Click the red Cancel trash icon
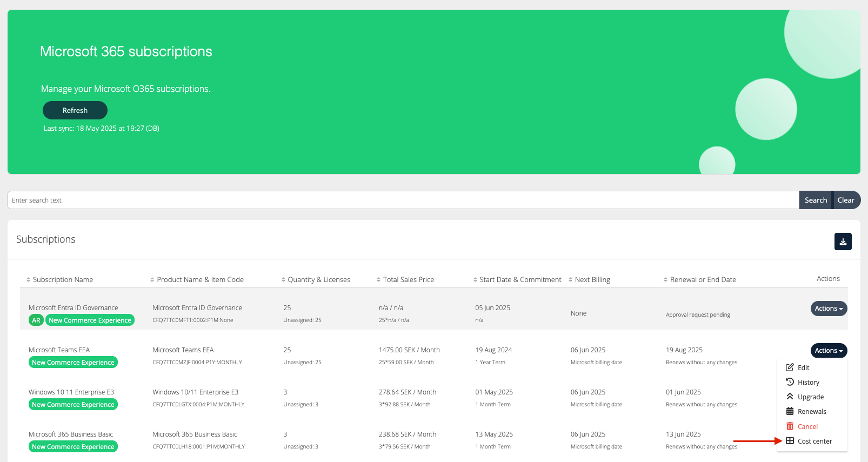 click(x=790, y=426)
